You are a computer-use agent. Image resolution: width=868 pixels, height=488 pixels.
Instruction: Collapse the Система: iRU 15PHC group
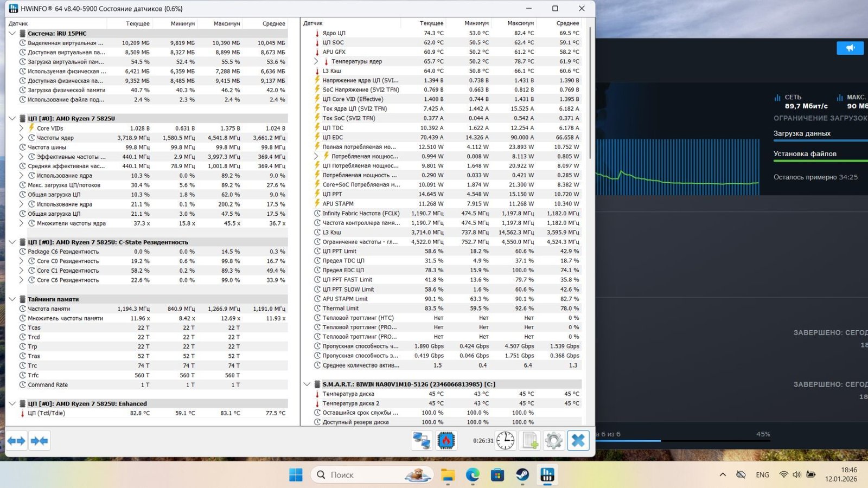12,33
